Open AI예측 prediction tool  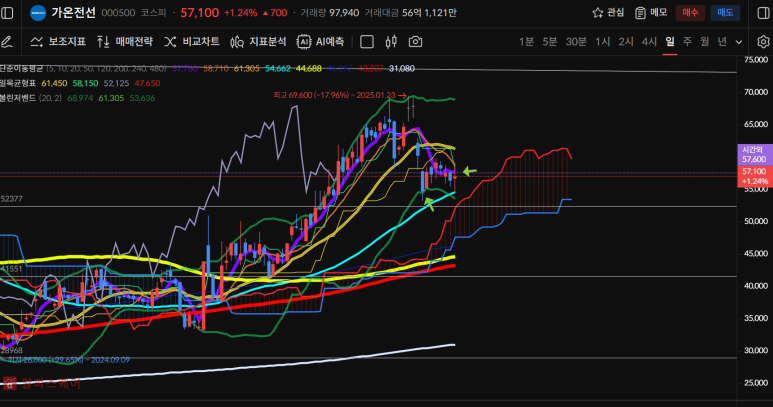pos(320,42)
